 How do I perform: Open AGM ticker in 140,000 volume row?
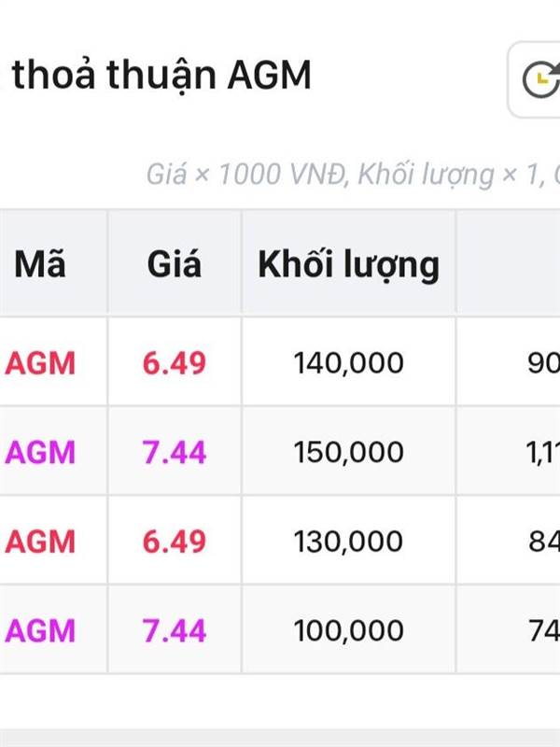click(x=40, y=363)
